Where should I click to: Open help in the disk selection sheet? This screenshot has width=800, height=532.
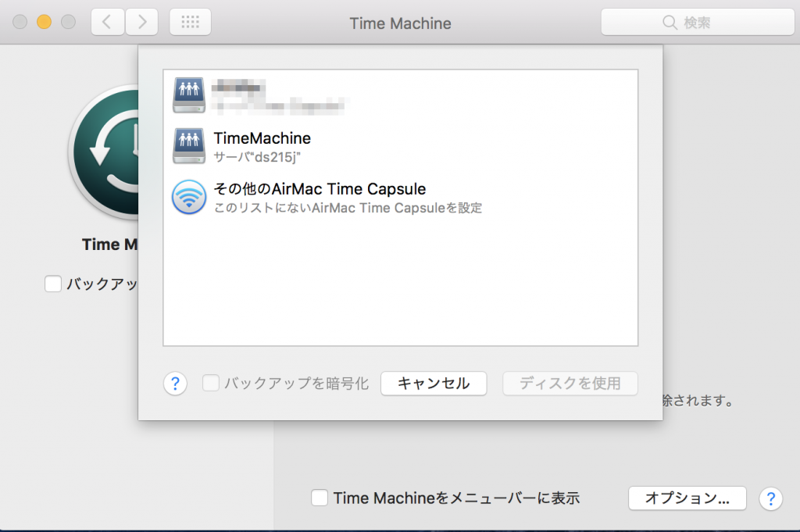pos(175,383)
